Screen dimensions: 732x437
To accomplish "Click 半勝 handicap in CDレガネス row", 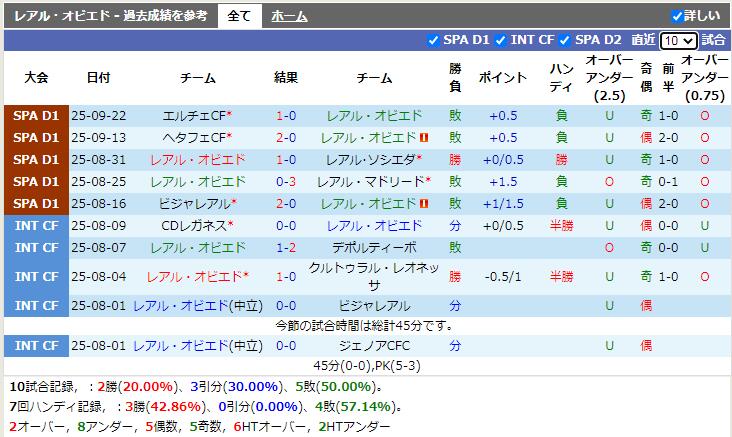I will 561,226.
